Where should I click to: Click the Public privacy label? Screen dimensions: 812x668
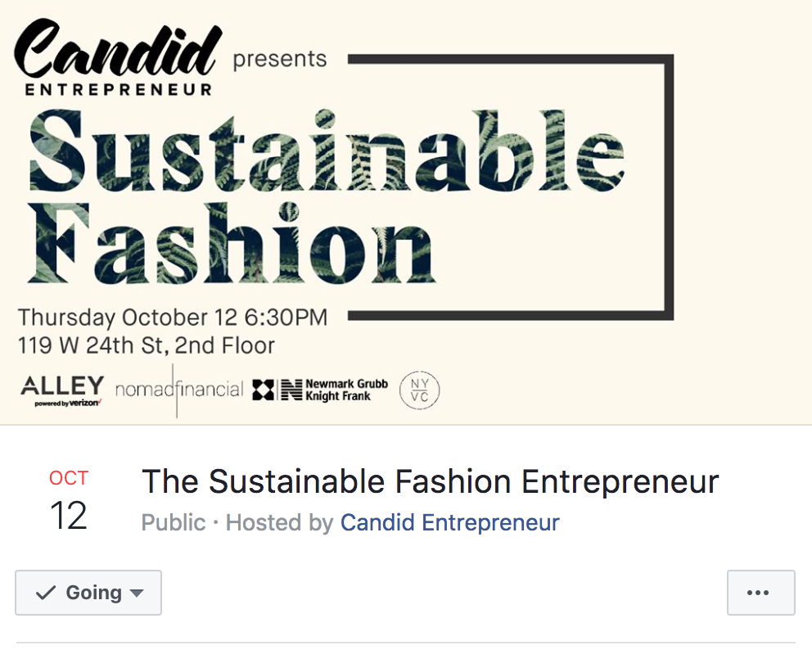click(174, 522)
